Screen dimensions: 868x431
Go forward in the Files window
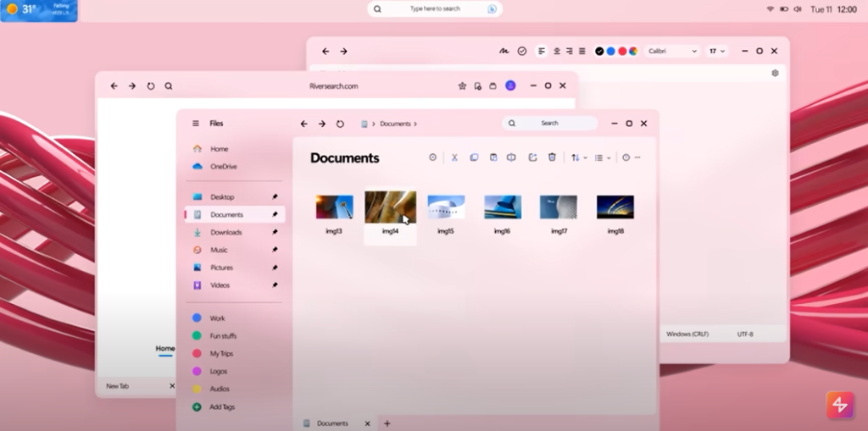pyautogui.click(x=321, y=124)
